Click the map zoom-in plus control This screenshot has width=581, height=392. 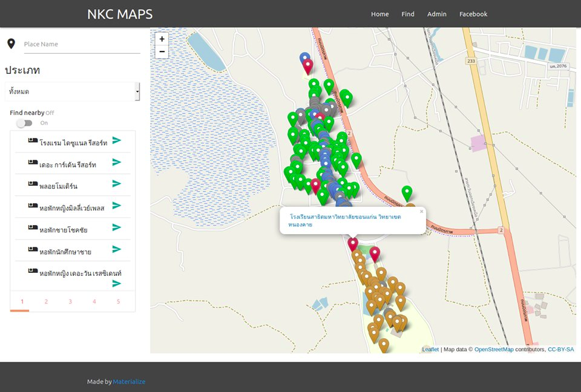(x=162, y=39)
